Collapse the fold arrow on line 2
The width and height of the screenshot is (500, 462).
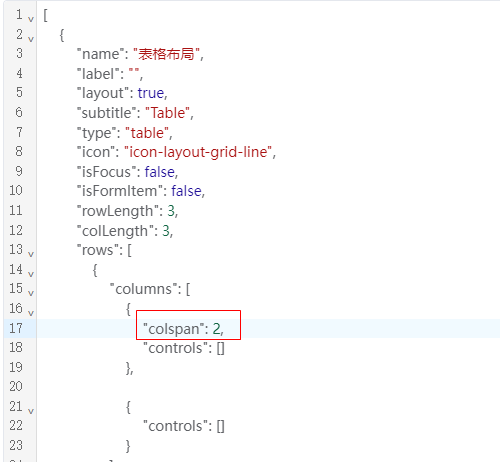[31, 39]
